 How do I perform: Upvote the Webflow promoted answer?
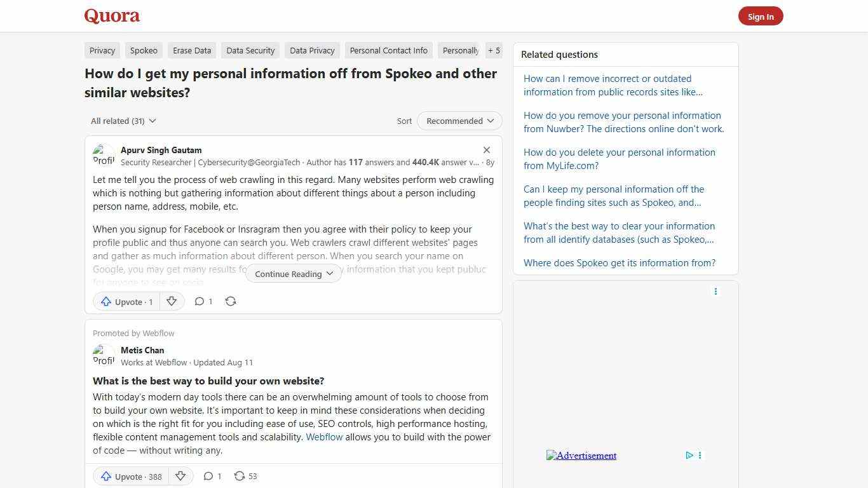coord(130,476)
